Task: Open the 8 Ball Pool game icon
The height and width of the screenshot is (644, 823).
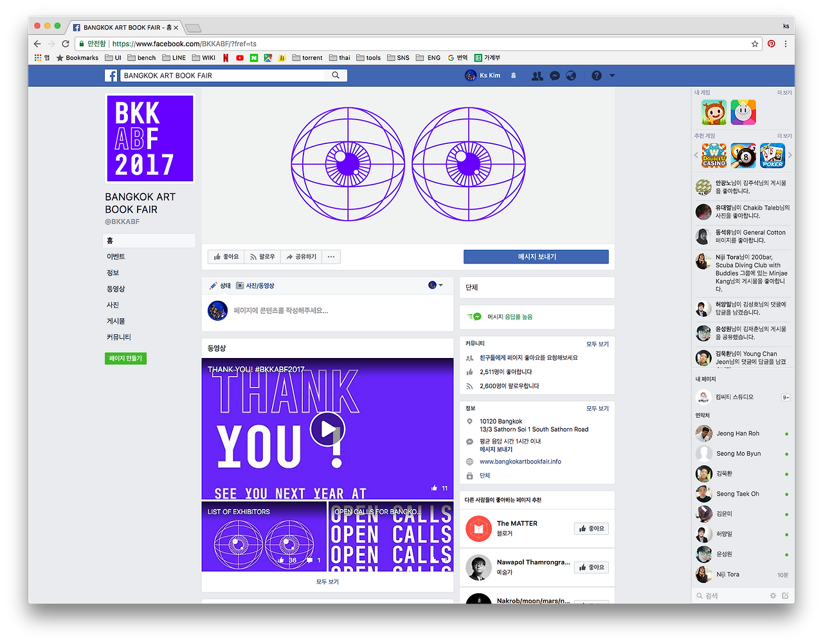Action: point(743,156)
